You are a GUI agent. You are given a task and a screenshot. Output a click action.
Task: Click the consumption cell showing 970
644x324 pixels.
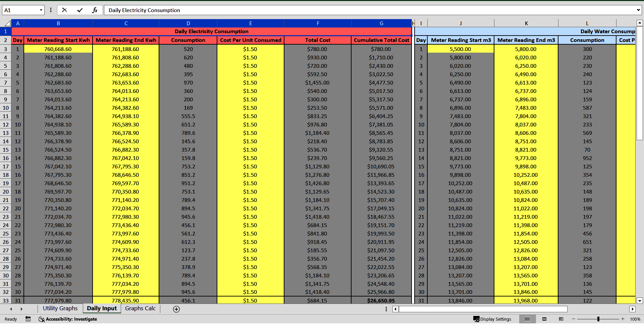pos(188,83)
